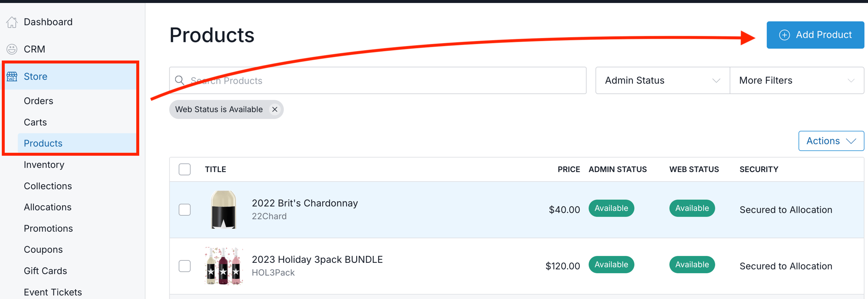Viewport: 868px width, 299px height.
Task: Click the plus icon on Add Product
Action: click(784, 35)
